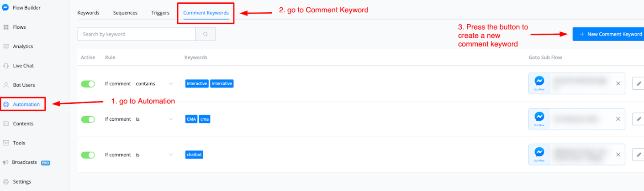The width and height of the screenshot is (644, 191).
Task: Click pencil edit icon for interactive rule
Action: tap(638, 83)
